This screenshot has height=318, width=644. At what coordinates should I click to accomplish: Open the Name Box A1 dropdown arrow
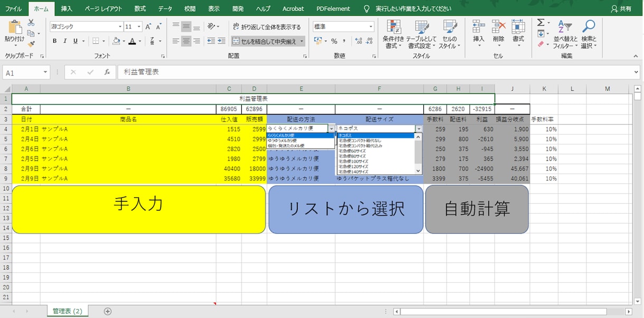click(46, 73)
